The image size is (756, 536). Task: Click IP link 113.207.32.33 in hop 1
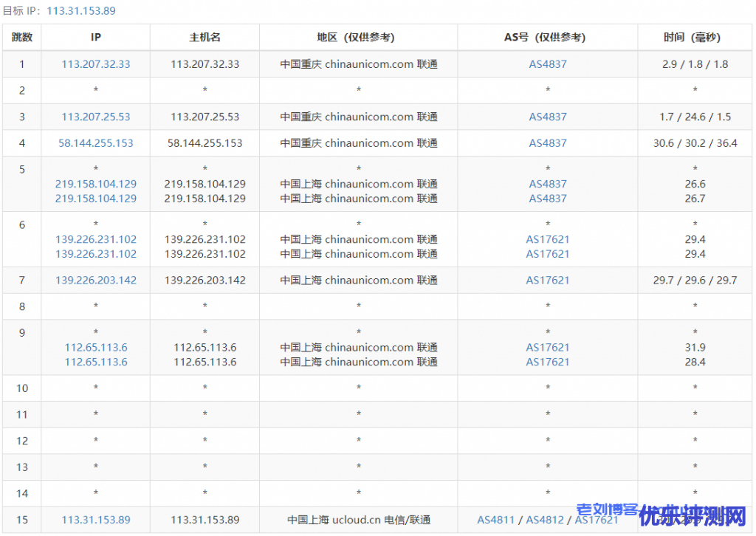pyautogui.click(x=96, y=64)
